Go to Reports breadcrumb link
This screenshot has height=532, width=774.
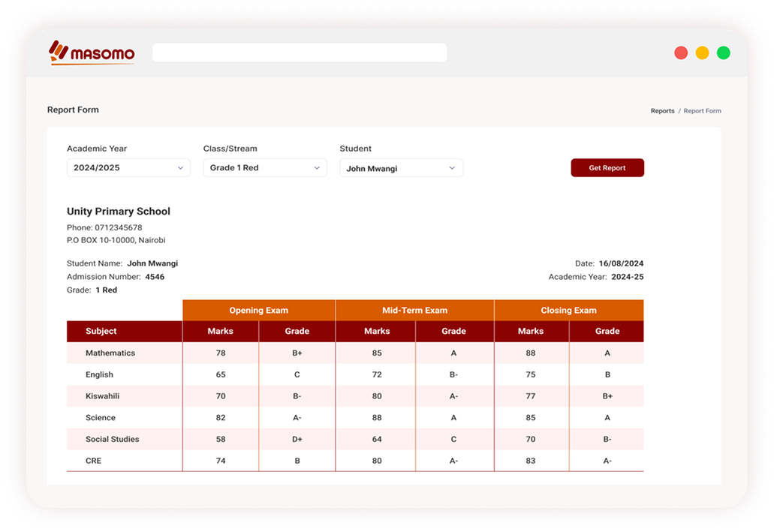coord(662,111)
